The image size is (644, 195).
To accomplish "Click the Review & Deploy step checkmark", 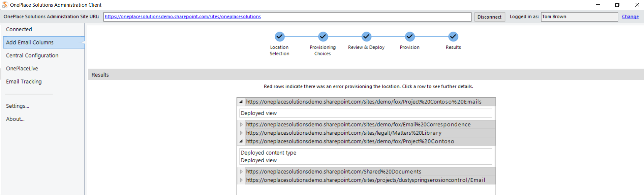I will click(366, 36).
